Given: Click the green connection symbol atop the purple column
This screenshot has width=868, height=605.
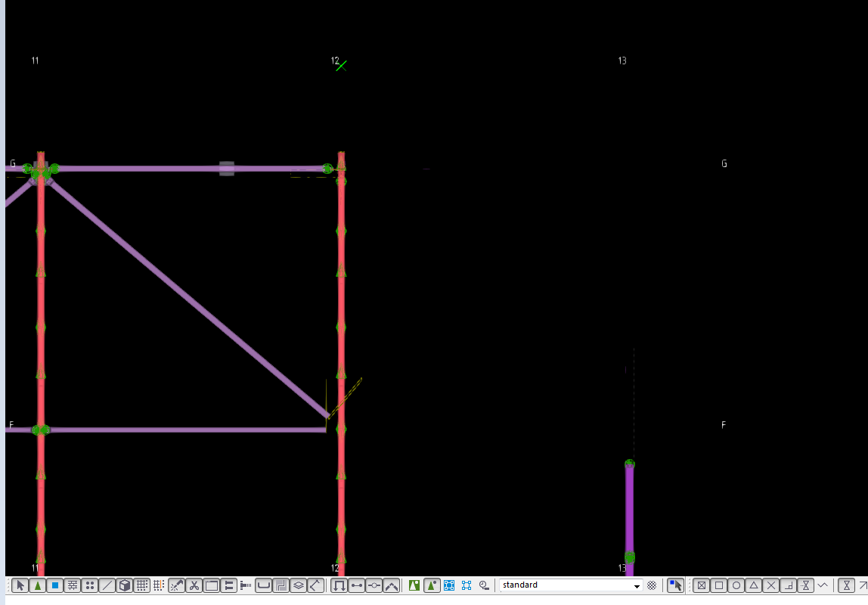Looking at the screenshot, I should pyautogui.click(x=629, y=464).
